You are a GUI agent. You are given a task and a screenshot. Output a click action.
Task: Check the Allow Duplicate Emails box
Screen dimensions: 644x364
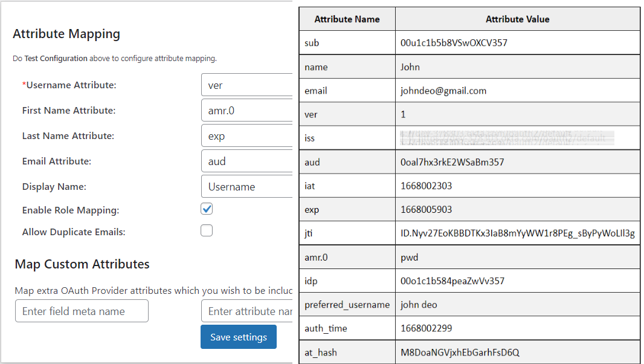click(x=207, y=230)
